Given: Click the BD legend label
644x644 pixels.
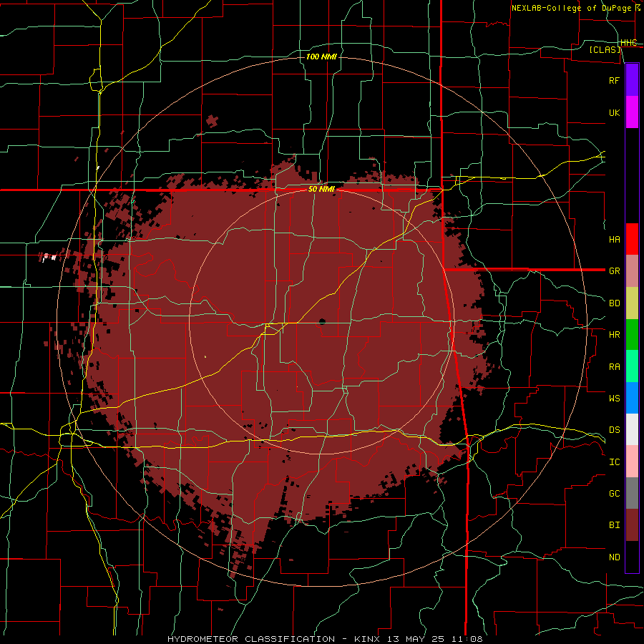Looking at the screenshot, I should pyautogui.click(x=615, y=303).
